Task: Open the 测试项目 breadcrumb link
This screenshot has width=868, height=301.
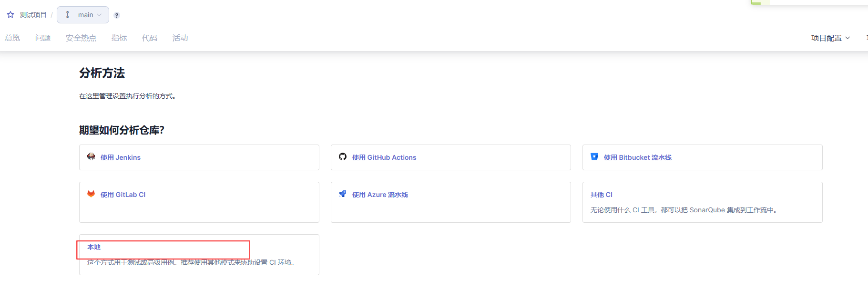Action: click(x=33, y=15)
